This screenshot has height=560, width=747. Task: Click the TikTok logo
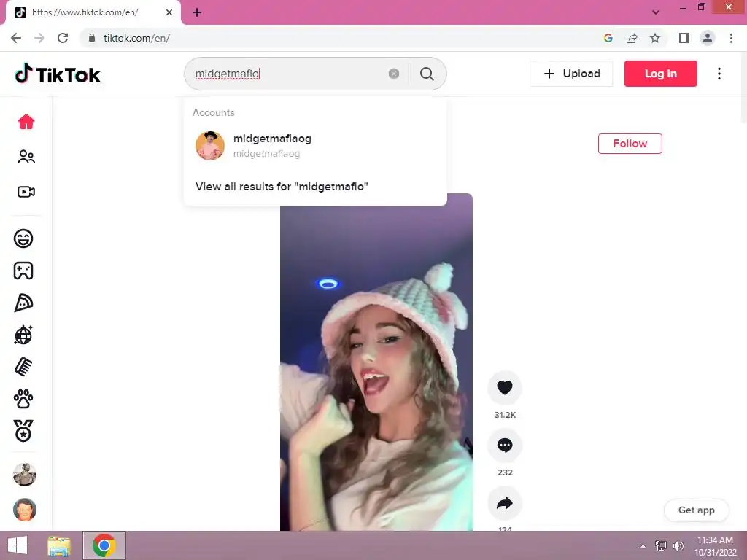pos(58,74)
